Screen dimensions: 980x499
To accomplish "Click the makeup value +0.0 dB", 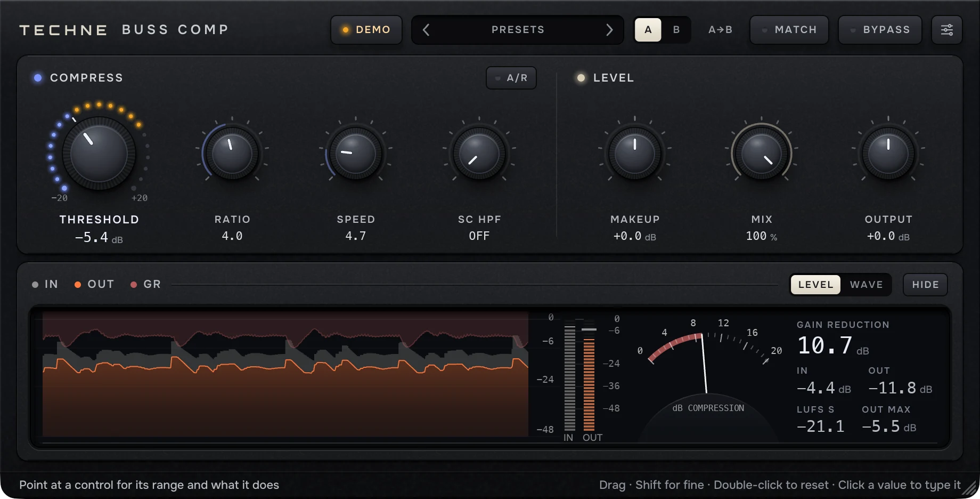I will click(635, 236).
